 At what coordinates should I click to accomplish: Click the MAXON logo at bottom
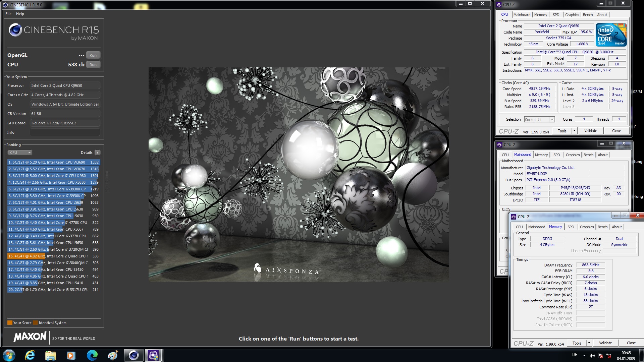click(30, 337)
